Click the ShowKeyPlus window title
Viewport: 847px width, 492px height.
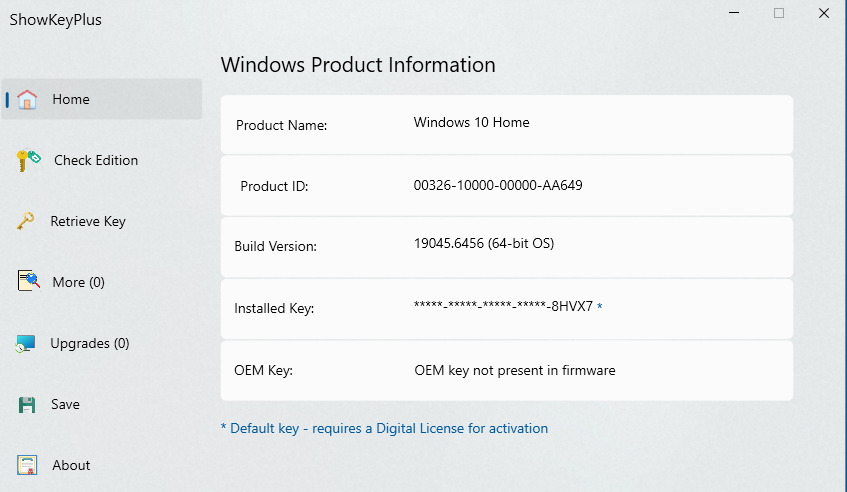point(56,20)
